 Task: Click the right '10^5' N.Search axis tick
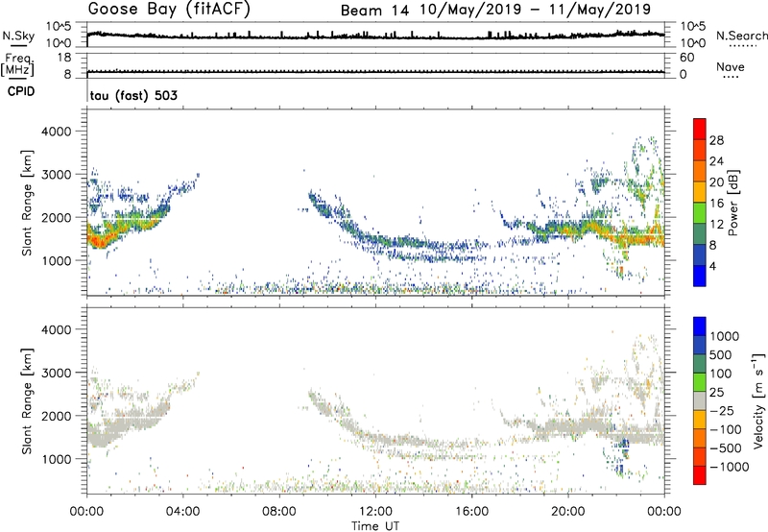point(692,27)
